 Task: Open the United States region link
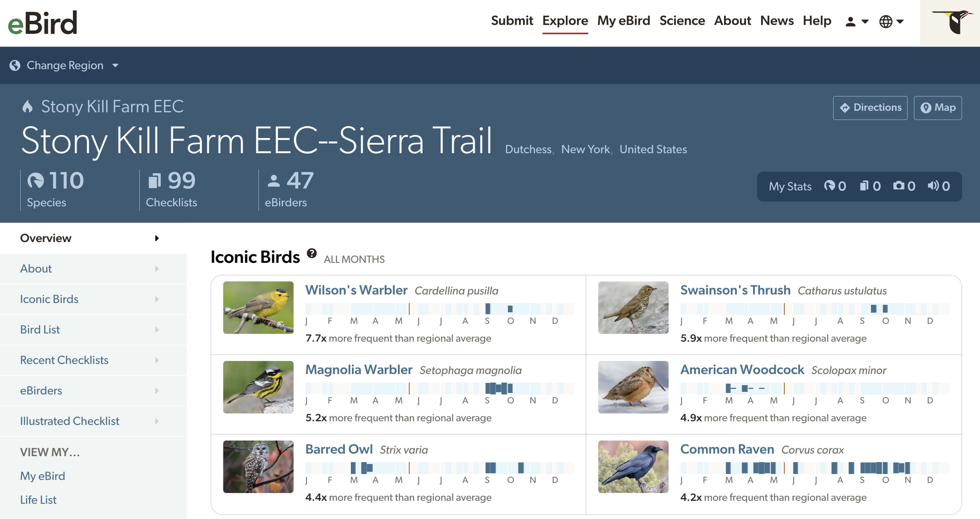pyautogui.click(x=653, y=150)
